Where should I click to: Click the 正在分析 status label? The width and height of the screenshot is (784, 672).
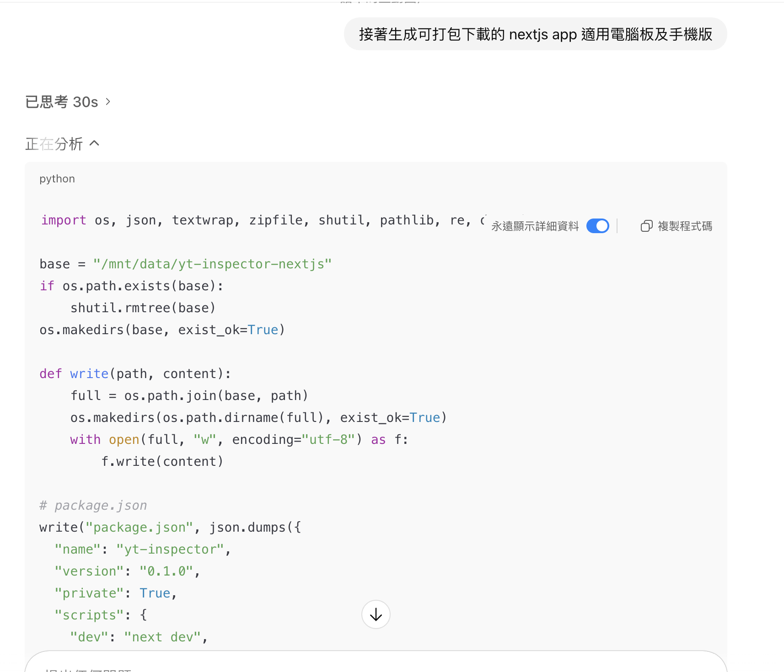[54, 144]
